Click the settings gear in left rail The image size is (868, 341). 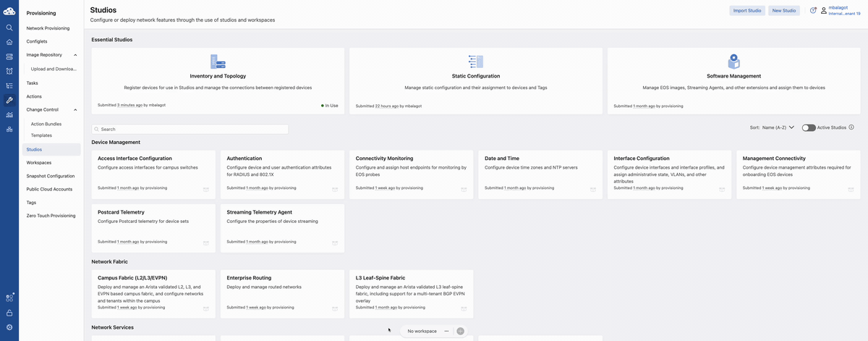9,327
